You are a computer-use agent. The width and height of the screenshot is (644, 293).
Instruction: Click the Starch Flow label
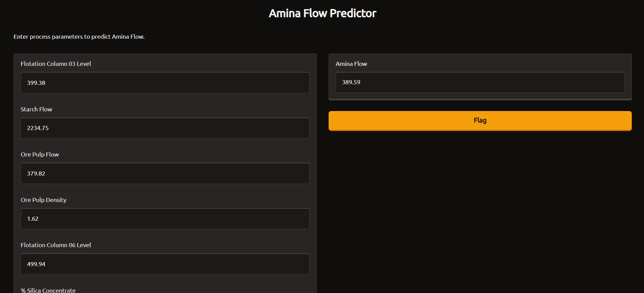click(36, 109)
